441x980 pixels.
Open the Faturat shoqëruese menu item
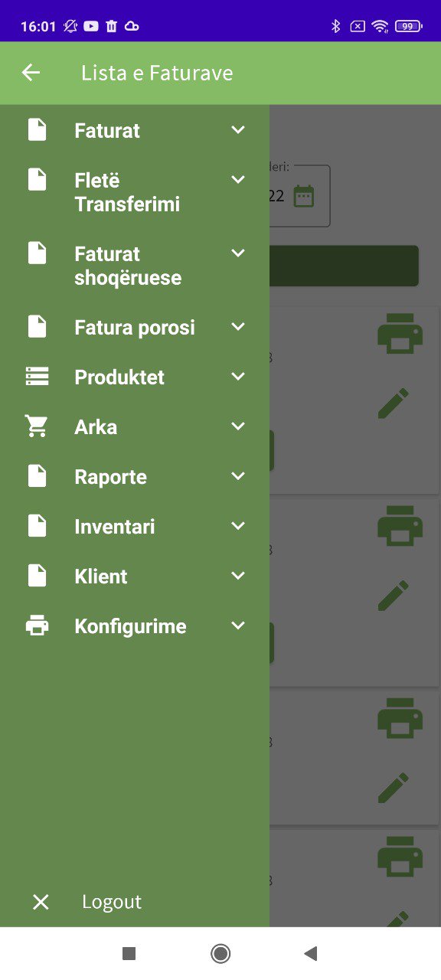pos(135,266)
